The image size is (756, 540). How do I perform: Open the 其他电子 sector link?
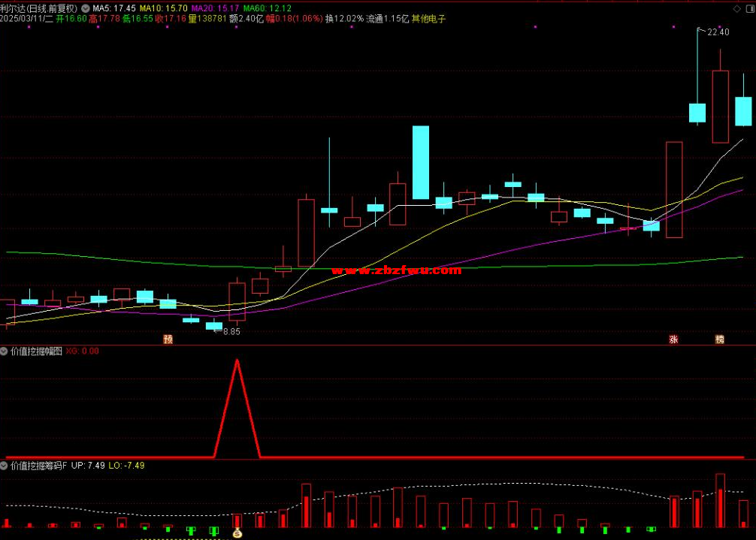428,19
